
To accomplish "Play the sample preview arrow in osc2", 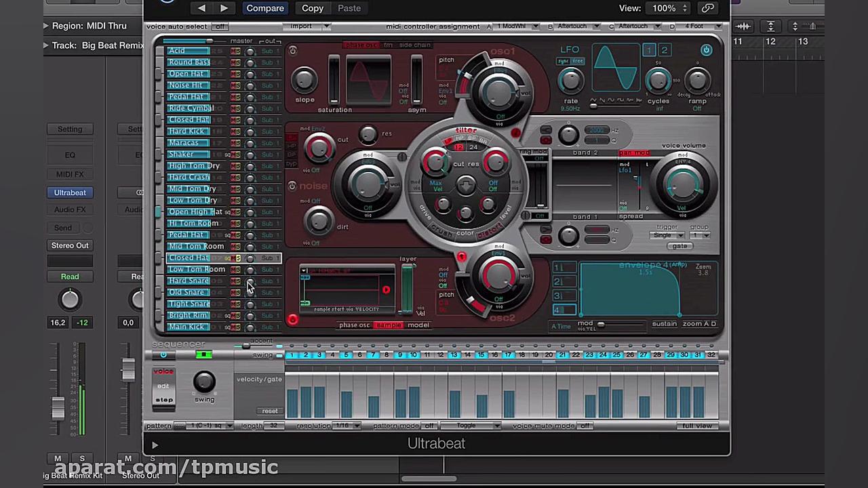I will tap(386, 290).
